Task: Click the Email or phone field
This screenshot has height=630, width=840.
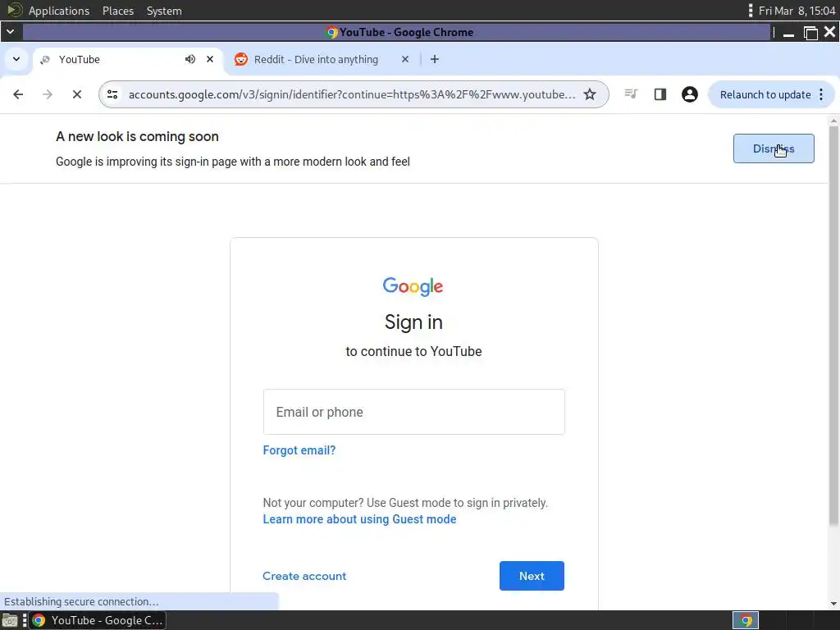Action: point(413,412)
